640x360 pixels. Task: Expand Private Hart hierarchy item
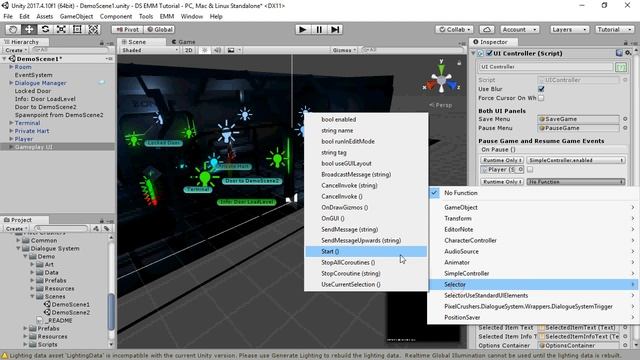click(11, 131)
